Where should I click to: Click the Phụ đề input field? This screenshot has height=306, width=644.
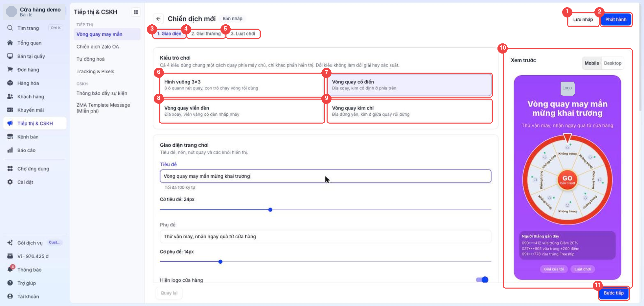point(326,237)
